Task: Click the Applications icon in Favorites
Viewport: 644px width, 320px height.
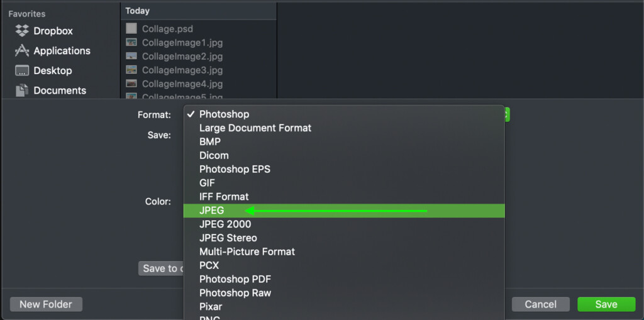Action: pyautogui.click(x=22, y=50)
